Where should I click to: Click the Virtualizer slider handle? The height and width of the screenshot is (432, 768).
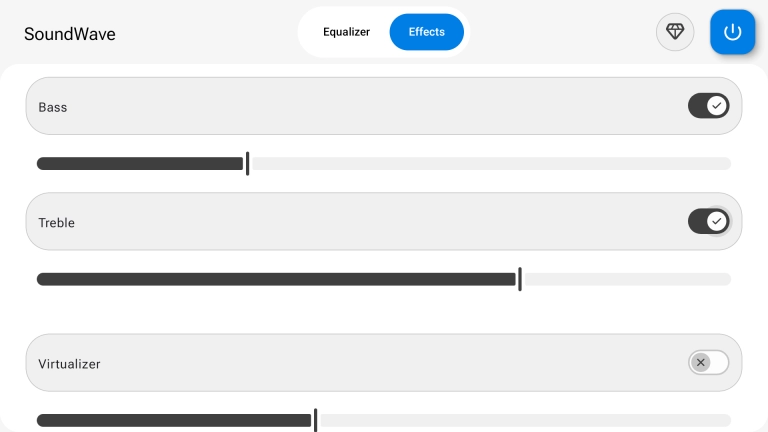coord(316,421)
